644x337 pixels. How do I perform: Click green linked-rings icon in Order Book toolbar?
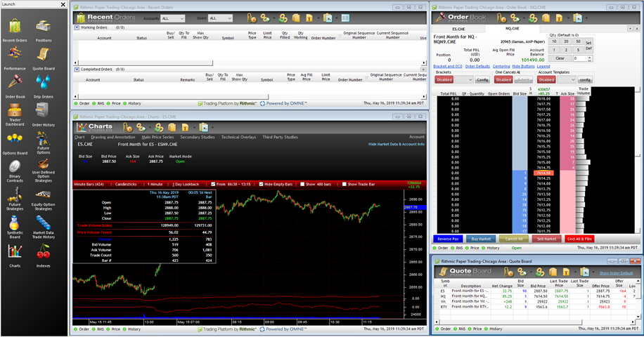[x=533, y=18]
